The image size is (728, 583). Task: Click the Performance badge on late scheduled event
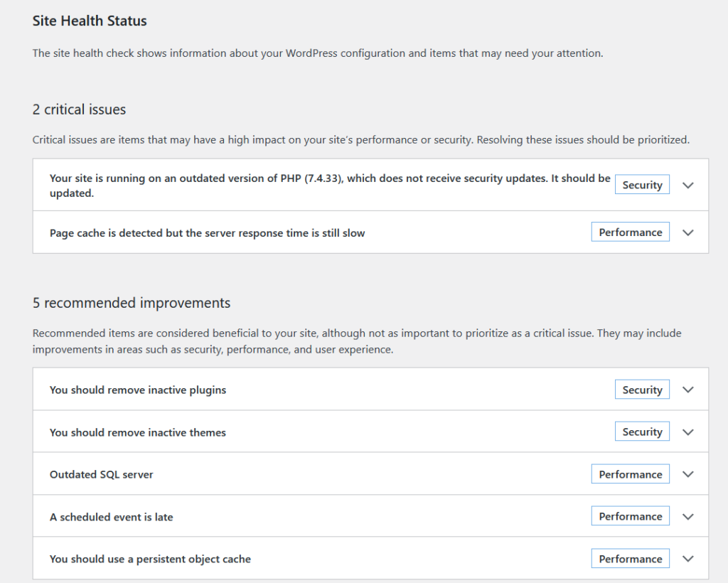tap(630, 515)
